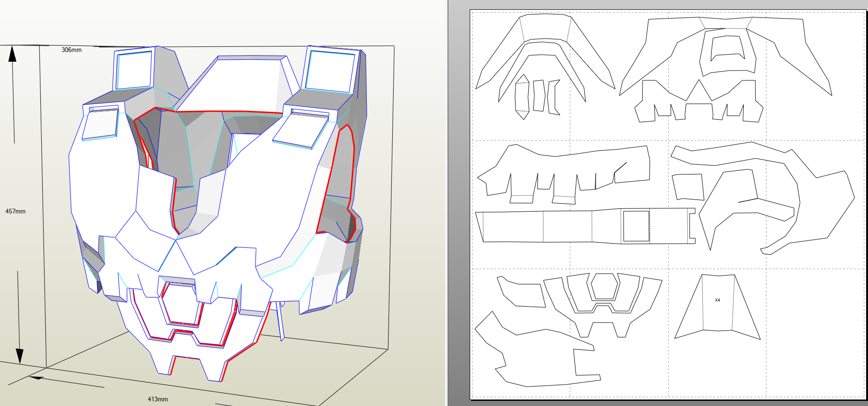Select the long strip piece with rectangular cutout

click(x=585, y=226)
